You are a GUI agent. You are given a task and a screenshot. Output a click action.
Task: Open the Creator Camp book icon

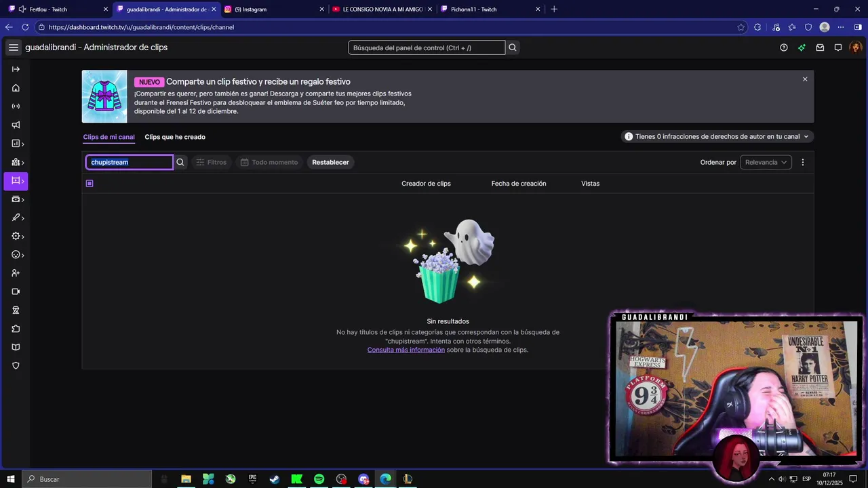16,347
